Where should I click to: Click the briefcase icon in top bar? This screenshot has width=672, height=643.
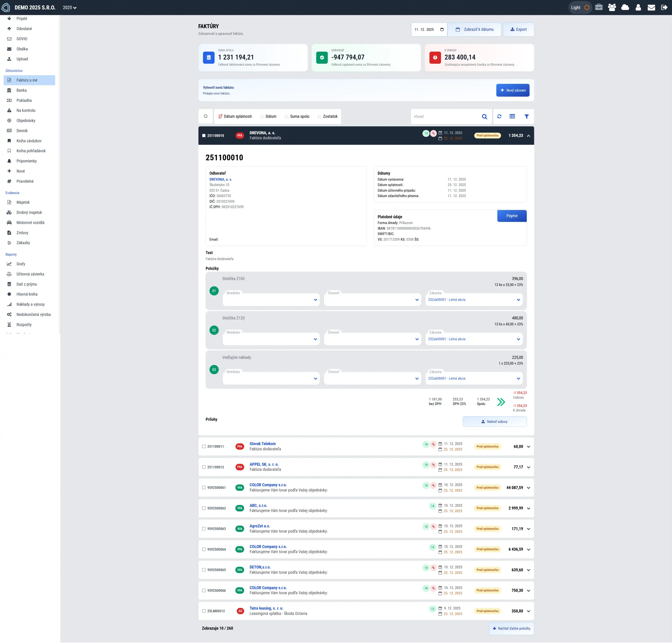599,7
